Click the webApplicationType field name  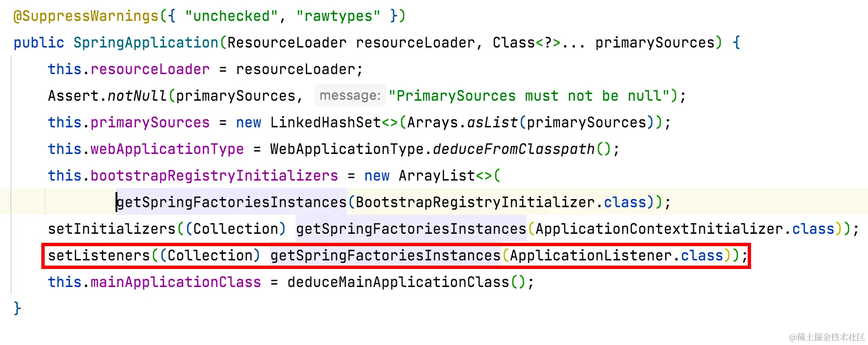click(167, 149)
